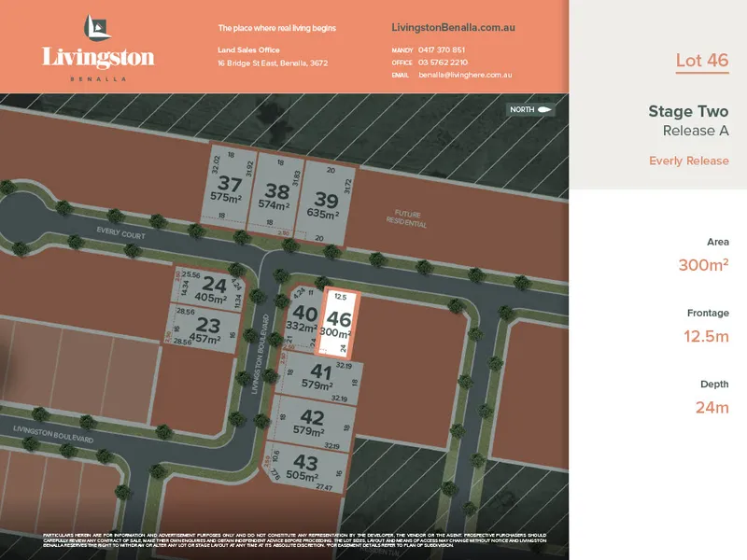Click office phone number 03 5762 2210
Viewport: 747px width, 560px height.
point(443,63)
